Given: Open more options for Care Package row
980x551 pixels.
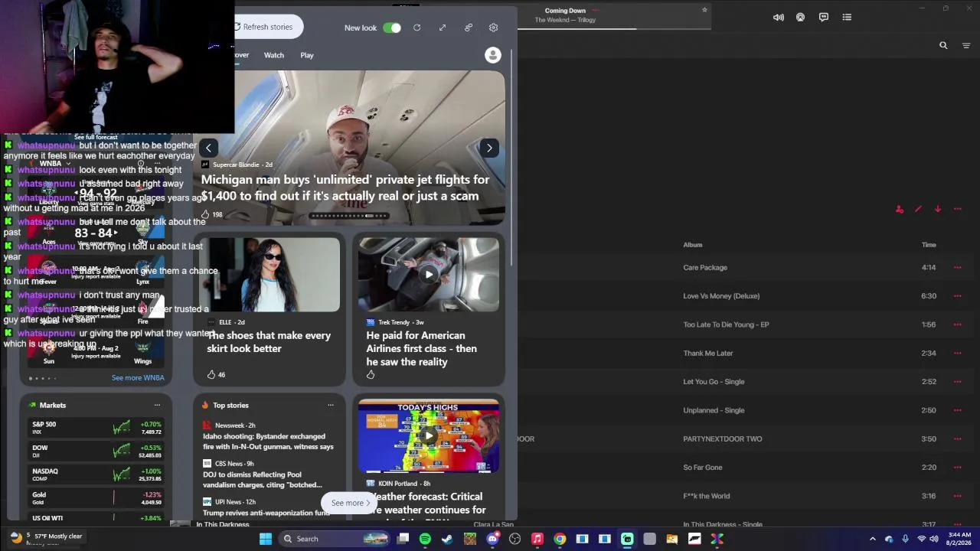Looking at the screenshot, I should click(x=957, y=267).
